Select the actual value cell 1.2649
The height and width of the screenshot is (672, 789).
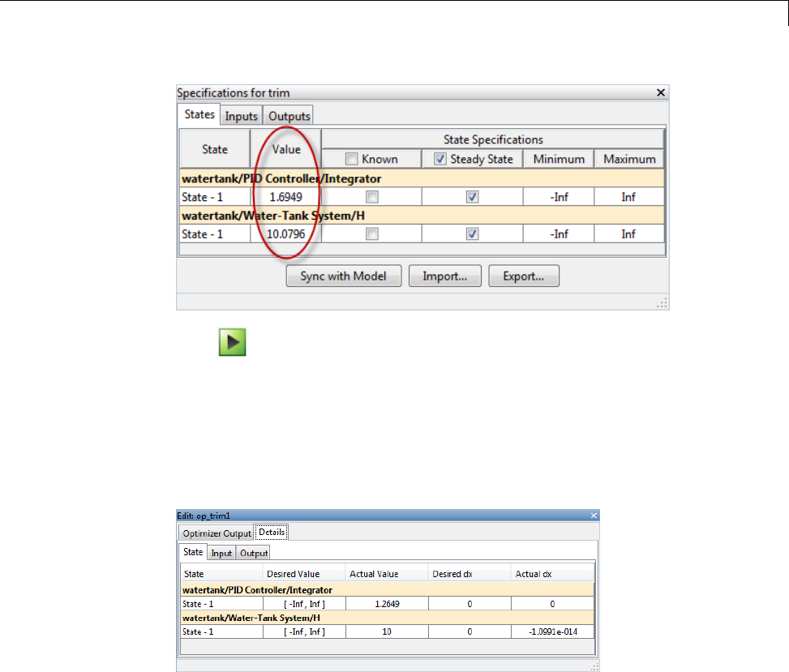pos(387,604)
